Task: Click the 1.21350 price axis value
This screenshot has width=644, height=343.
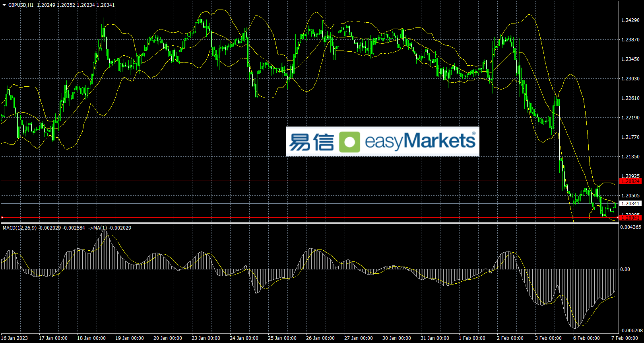Action: (x=630, y=157)
